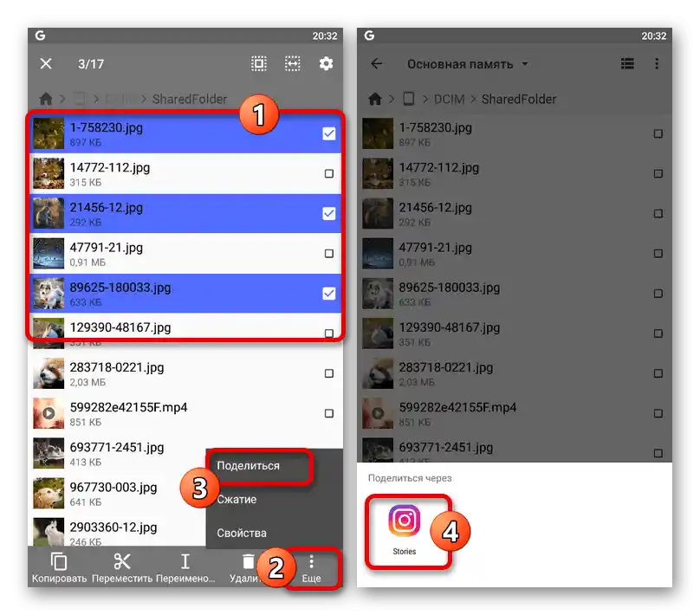Viewport: 700px width, 615px height.
Task: Select 47791-21.jpg filename in left list
Action: (x=107, y=247)
